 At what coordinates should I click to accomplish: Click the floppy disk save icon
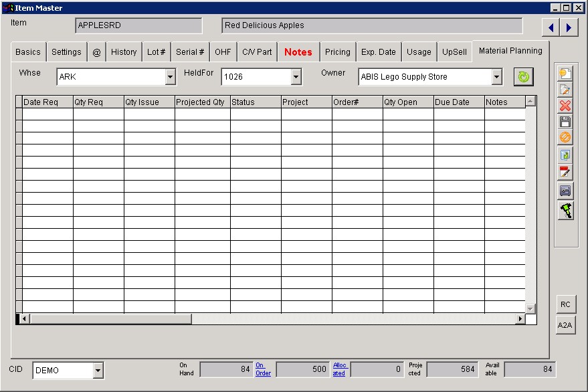point(565,122)
